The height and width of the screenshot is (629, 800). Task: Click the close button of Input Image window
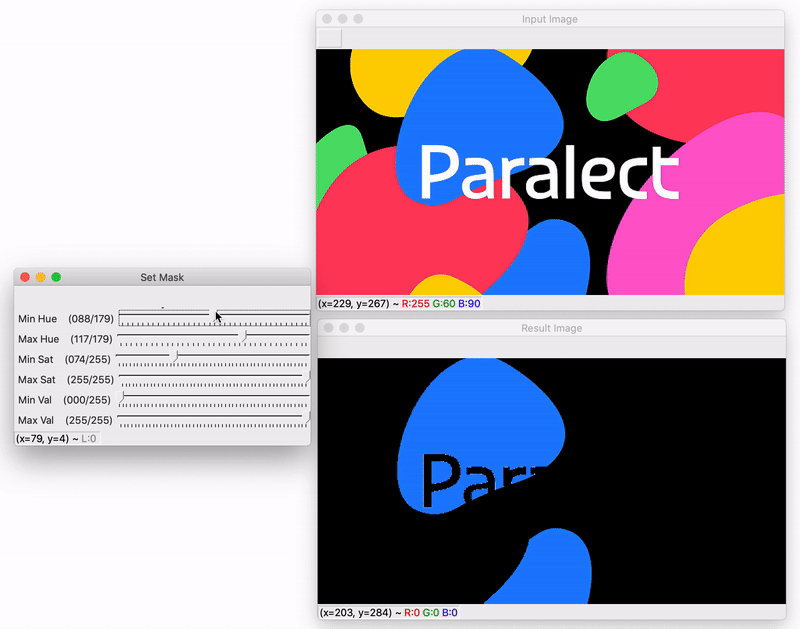(x=327, y=19)
